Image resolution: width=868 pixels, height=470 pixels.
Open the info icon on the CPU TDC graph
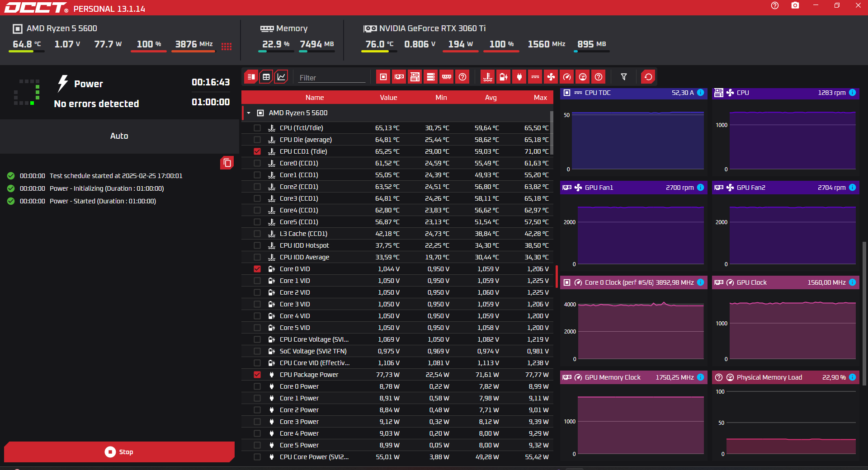click(x=701, y=93)
